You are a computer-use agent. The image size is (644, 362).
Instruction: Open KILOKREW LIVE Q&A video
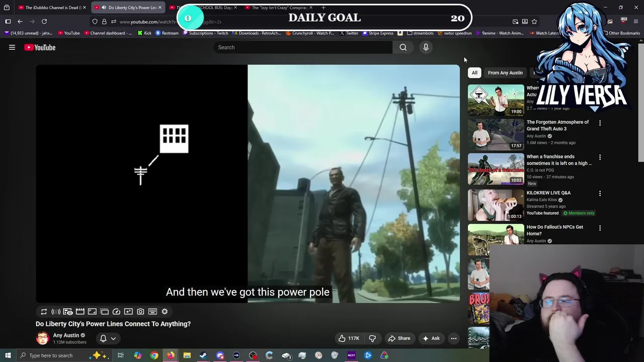pos(548,193)
